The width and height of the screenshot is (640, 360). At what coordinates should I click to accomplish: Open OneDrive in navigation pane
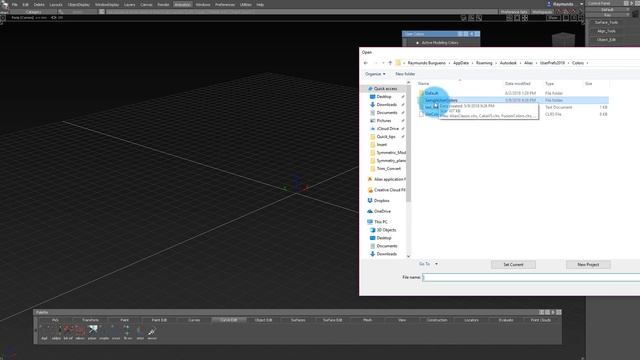click(382, 211)
